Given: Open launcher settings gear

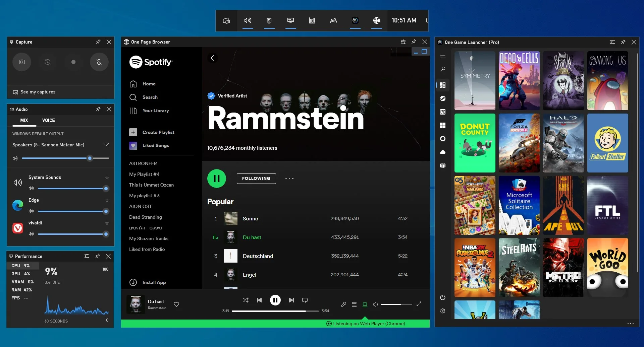Looking at the screenshot, I should [x=443, y=311].
